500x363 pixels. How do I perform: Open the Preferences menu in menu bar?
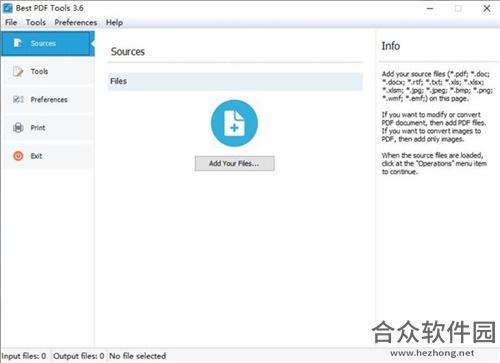point(76,22)
